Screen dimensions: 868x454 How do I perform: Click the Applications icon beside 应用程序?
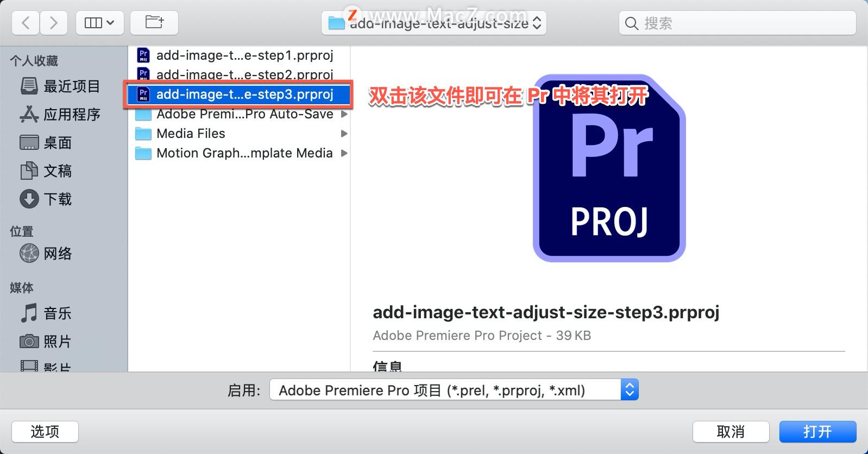(29, 115)
